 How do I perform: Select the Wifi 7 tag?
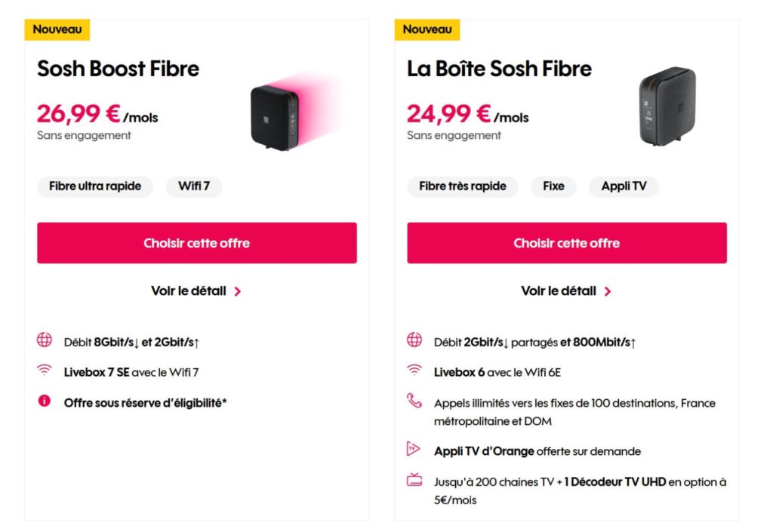point(194,186)
